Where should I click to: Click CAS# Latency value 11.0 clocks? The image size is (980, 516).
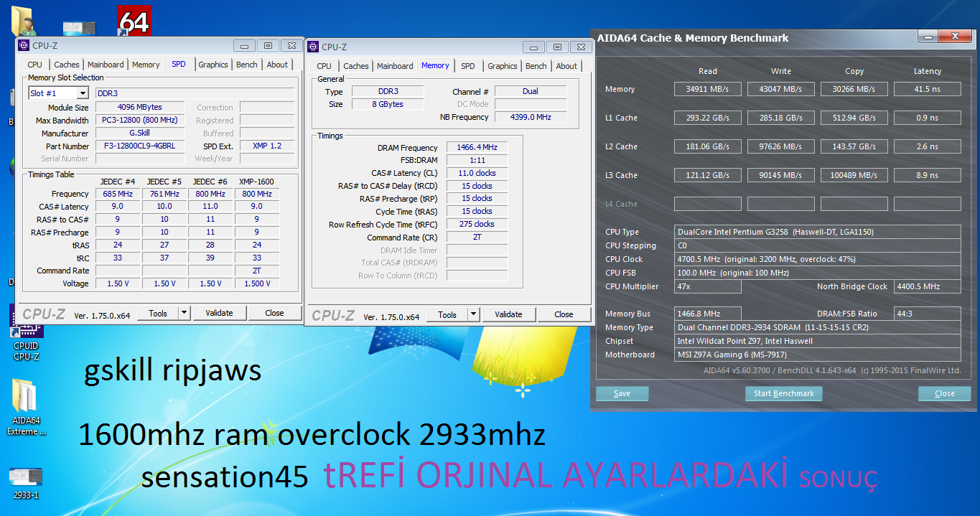coord(477,173)
